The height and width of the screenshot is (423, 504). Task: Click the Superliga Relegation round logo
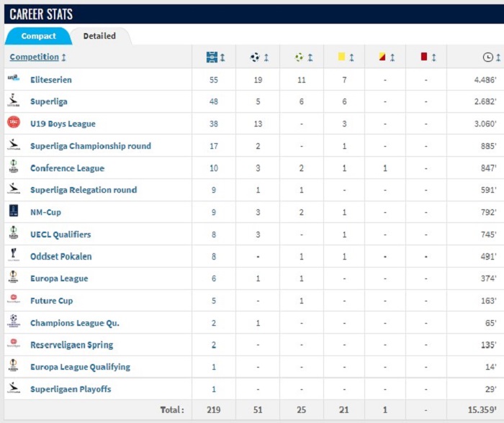[x=14, y=188]
